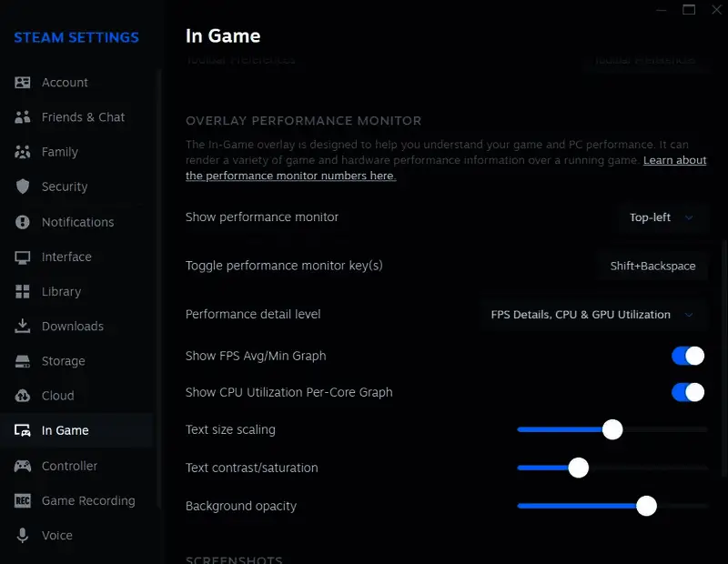Open Friends & Chat icon in sidebar

click(23, 117)
